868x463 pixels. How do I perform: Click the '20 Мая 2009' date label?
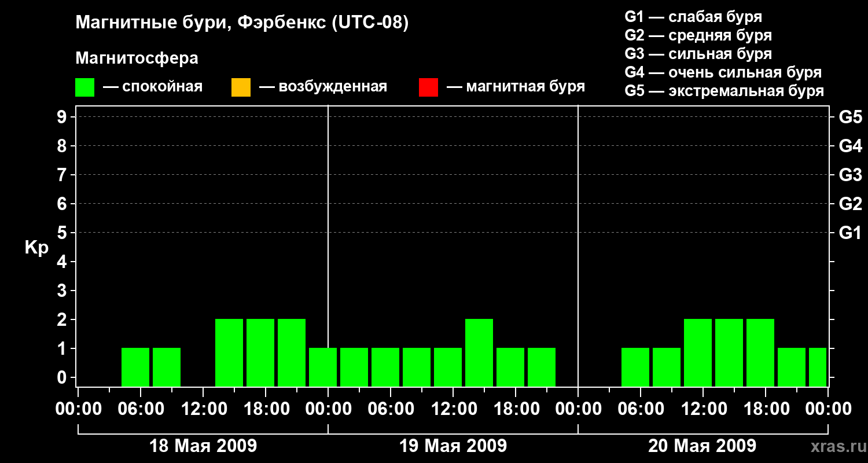pos(702,446)
